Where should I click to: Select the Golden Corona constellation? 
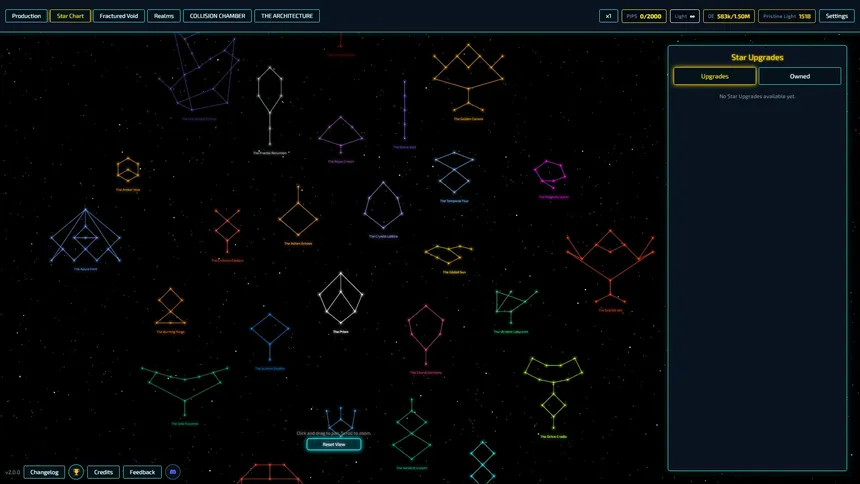click(x=468, y=78)
